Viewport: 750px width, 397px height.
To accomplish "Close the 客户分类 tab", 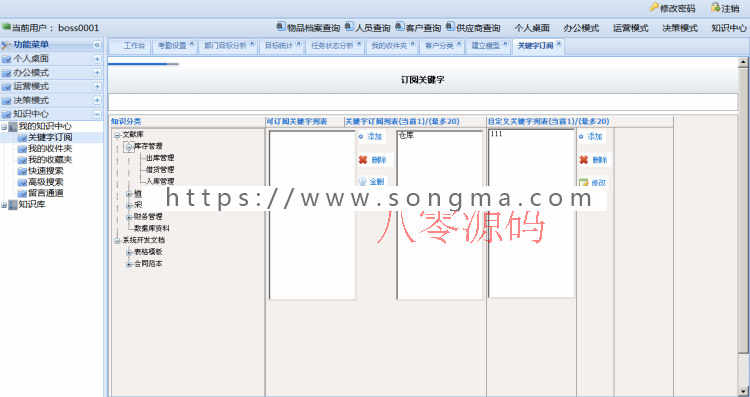I will [459, 44].
